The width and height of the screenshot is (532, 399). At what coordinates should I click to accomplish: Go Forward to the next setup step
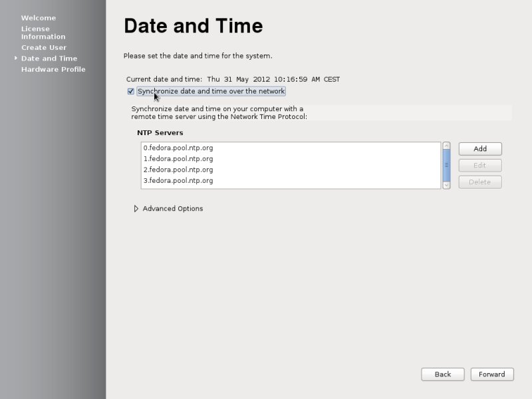tap(492, 374)
